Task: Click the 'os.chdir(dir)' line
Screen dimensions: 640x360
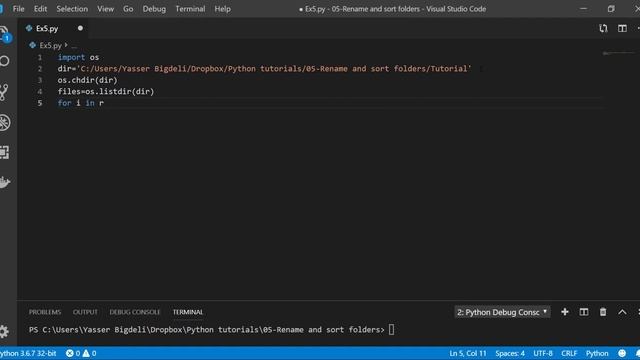Action: pos(87,80)
